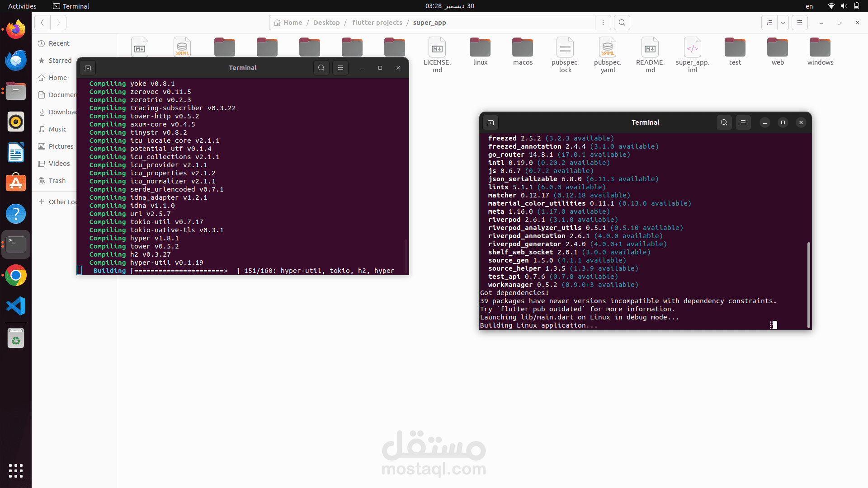The height and width of the screenshot is (488, 868).
Task: Open sound volume indicator in top bar
Action: 844,6
